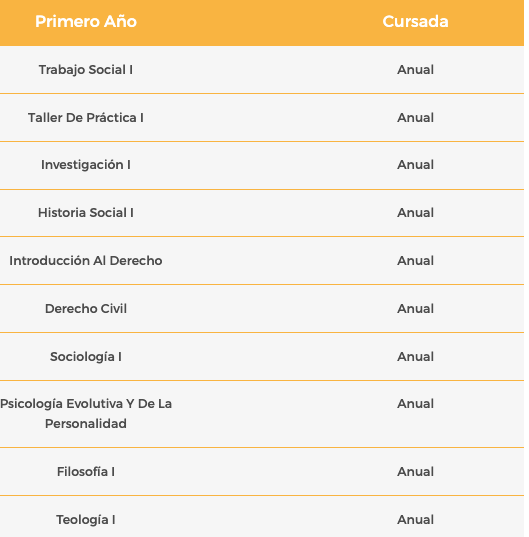Select the Derecho Civil subject
This screenshot has height=537, width=529.
(x=86, y=309)
